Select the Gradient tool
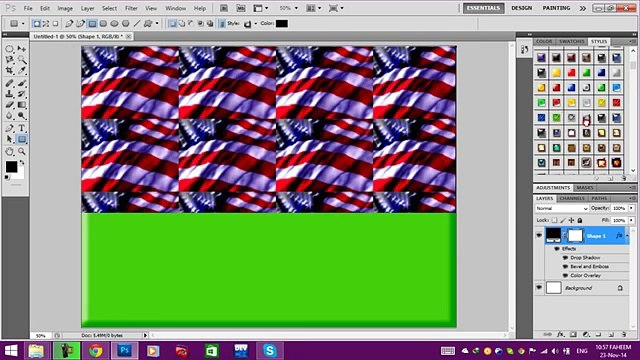This screenshot has height=360, width=640. click(x=22, y=105)
